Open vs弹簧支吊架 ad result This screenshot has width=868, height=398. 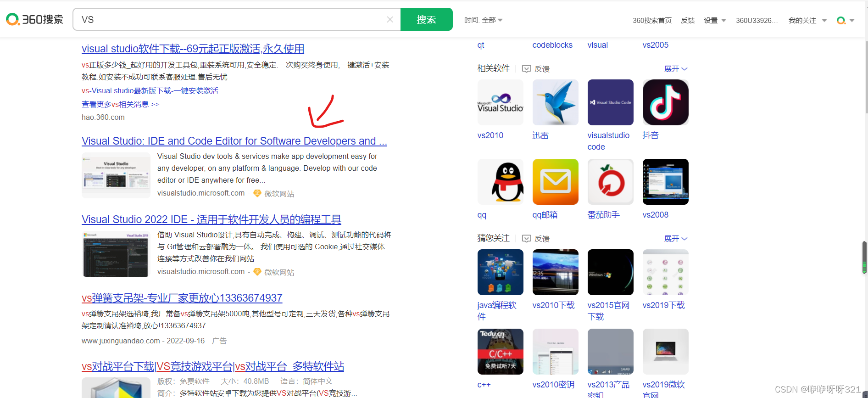[182, 298]
